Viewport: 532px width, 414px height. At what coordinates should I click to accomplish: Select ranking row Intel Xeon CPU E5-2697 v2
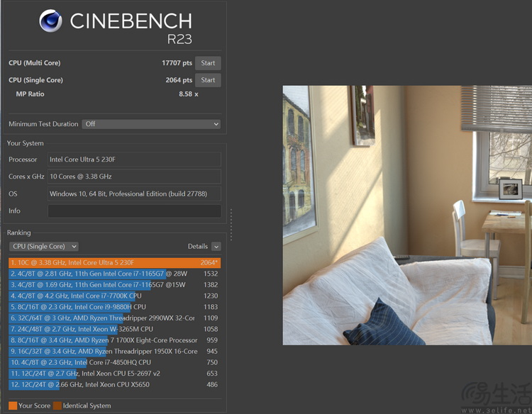(x=115, y=374)
